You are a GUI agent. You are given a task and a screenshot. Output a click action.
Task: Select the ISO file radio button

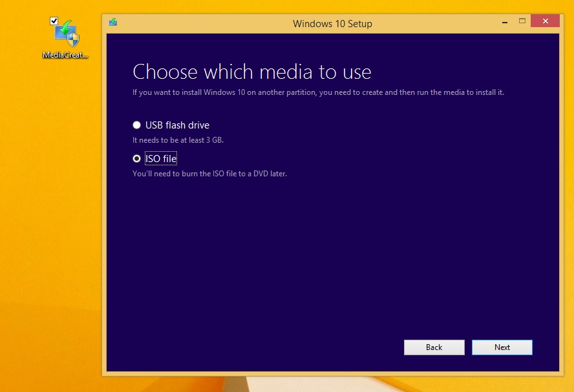(x=136, y=158)
